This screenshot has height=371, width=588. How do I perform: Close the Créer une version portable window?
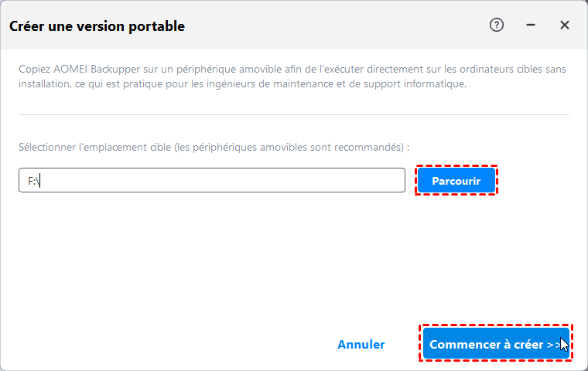(565, 25)
